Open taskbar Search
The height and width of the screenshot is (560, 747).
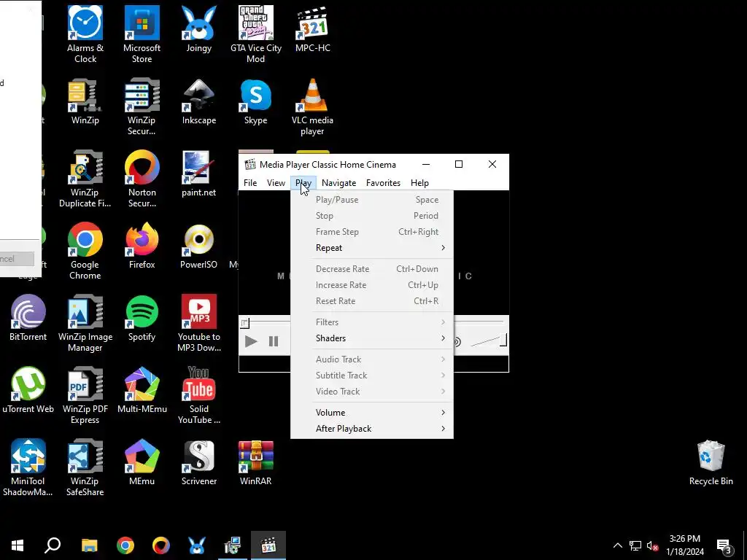pyautogui.click(x=53, y=545)
